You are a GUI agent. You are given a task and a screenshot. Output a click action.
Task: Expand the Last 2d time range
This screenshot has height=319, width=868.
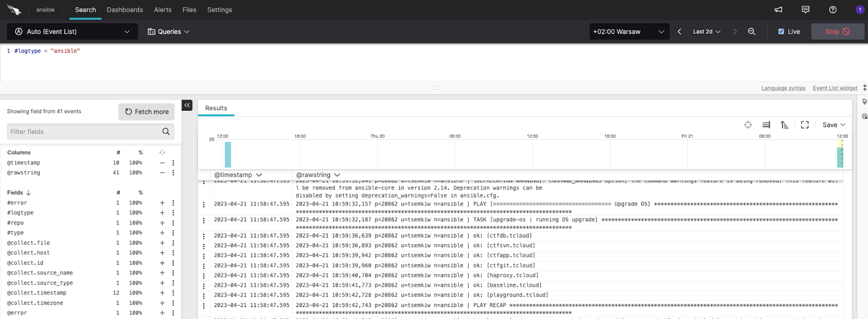pos(706,31)
